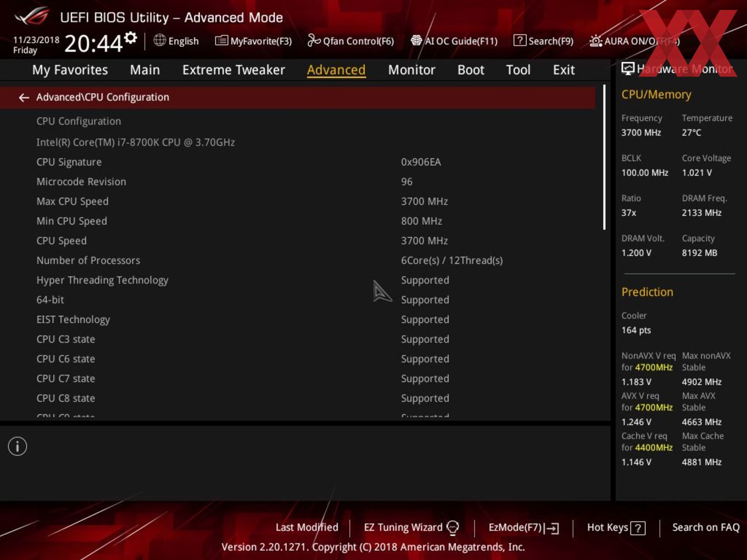
Task: Toggle AURA ON/OFF lighting
Action: tap(634, 41)
